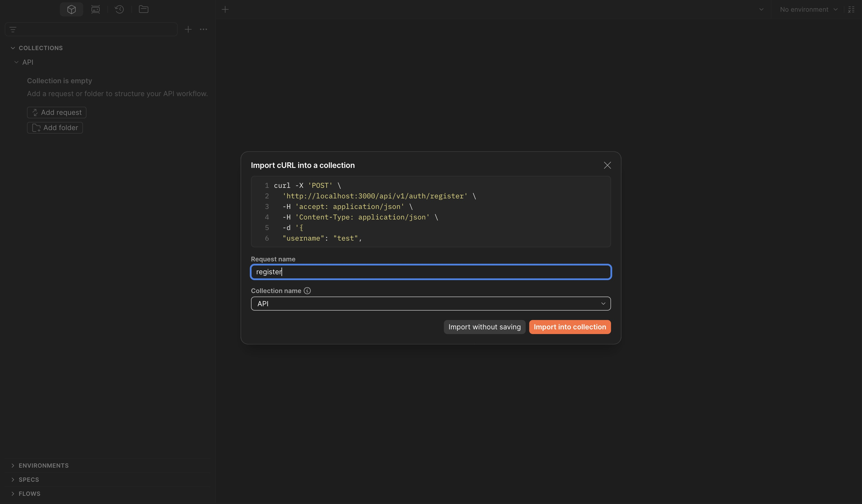Click the Collection is empty heading

(60, 81)
